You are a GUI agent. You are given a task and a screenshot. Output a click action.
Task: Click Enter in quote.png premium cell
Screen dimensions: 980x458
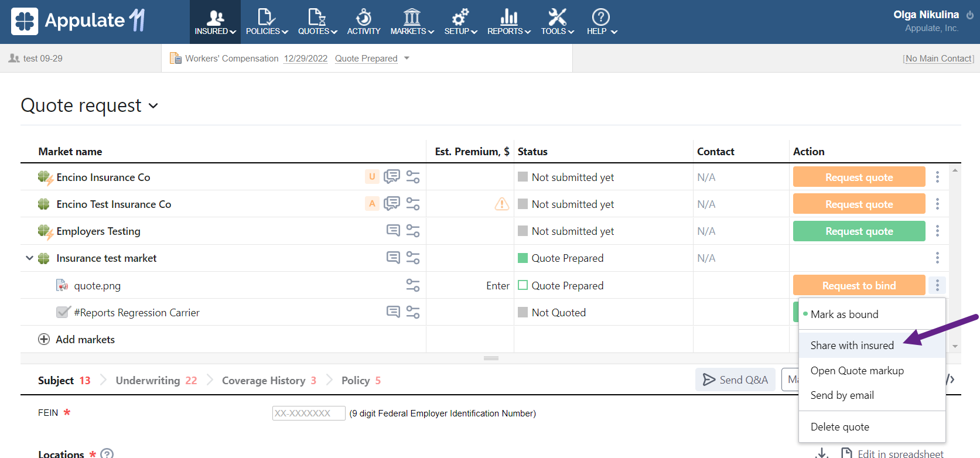tap(498, 286)
